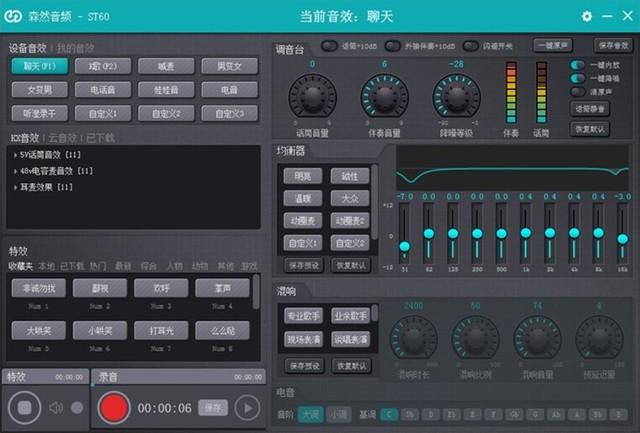This screenshot has width=640, height=433.
Task: Click the speaker volume icon in 特效 player
Action: (x=56, y=407)
